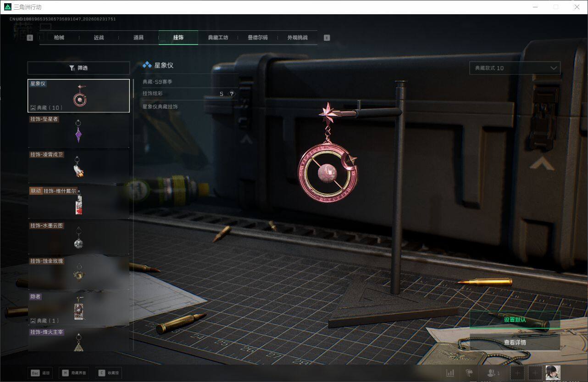The image size is (588, 382).
Task: Open the friends/team members icon
Action: (493, 373)
